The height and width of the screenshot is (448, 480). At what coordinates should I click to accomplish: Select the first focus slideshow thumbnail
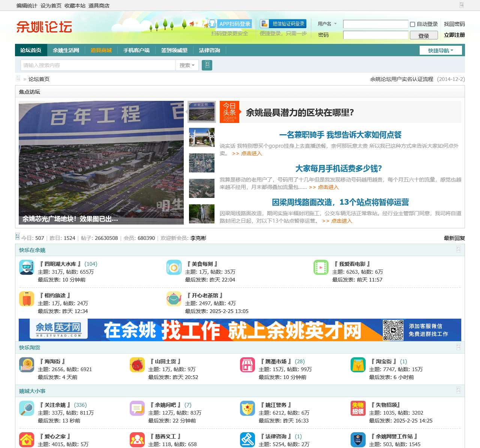point(202,112)
